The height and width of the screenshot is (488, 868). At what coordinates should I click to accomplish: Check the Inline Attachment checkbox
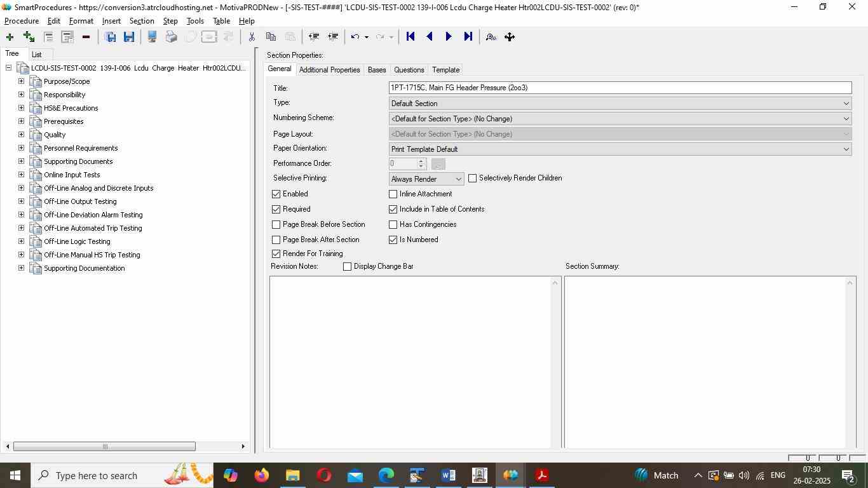point(393,194)
